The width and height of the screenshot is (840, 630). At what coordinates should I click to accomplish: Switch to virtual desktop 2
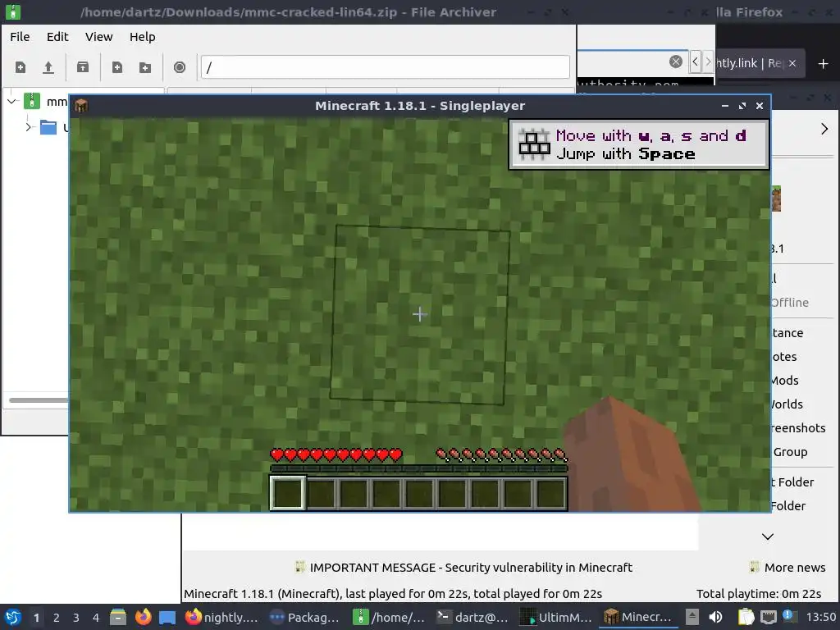pyautogui.click(x=57, y=618)
